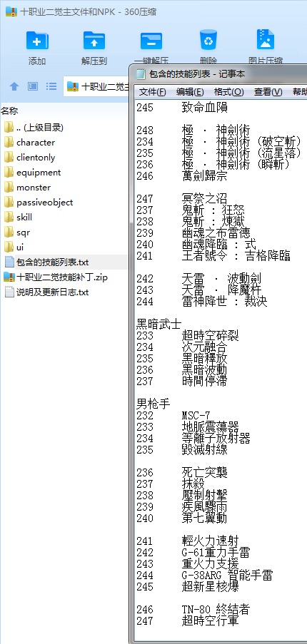Screen dimensions: 307x644
Task: Open the 查看(V) menu in Notepad
Action: pos(268,91)
